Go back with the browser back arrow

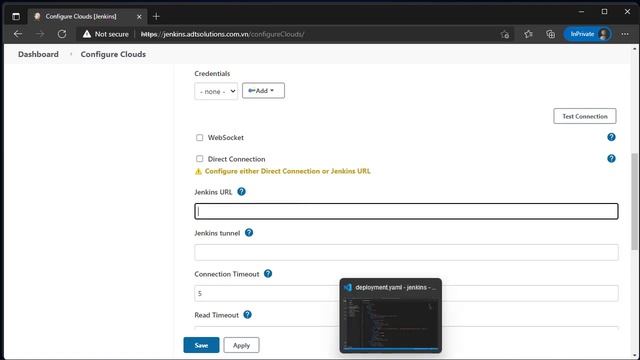tap(18, 34)
